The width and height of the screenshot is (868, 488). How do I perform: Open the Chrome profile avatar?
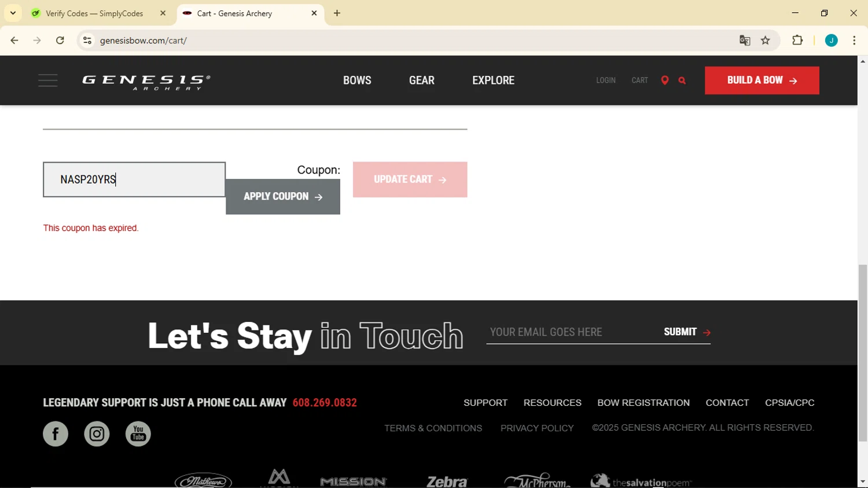pyautogui.click(x=832, y=41)
